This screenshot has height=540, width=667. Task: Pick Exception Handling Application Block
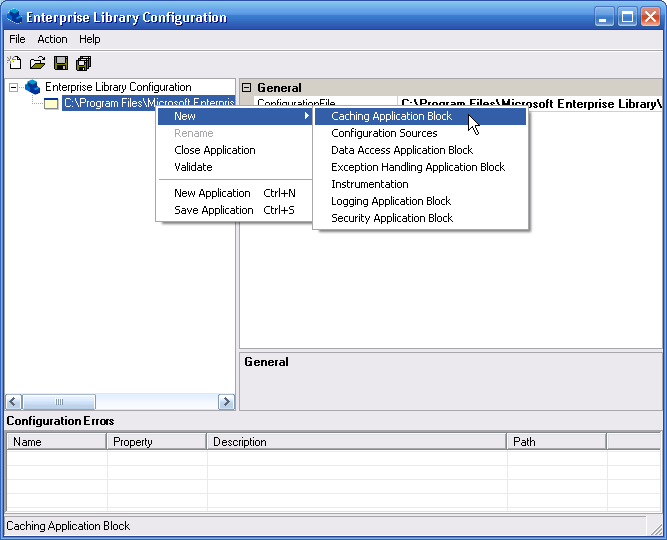[x=417, y=167]
